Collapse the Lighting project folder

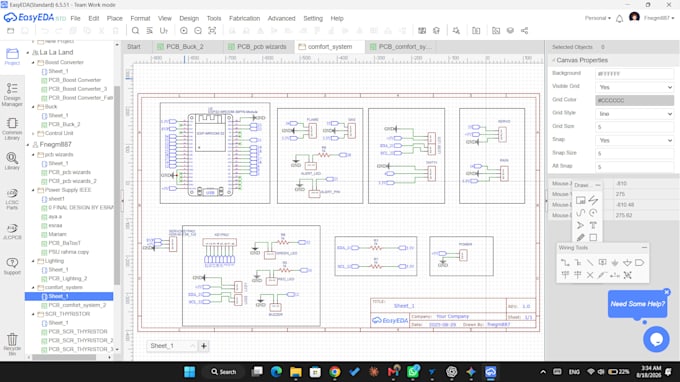[x=33, y=261]
